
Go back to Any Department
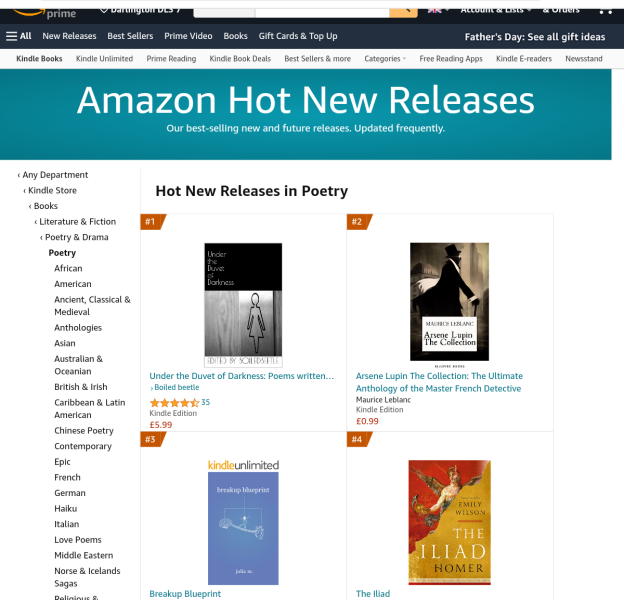click(56, 175)
